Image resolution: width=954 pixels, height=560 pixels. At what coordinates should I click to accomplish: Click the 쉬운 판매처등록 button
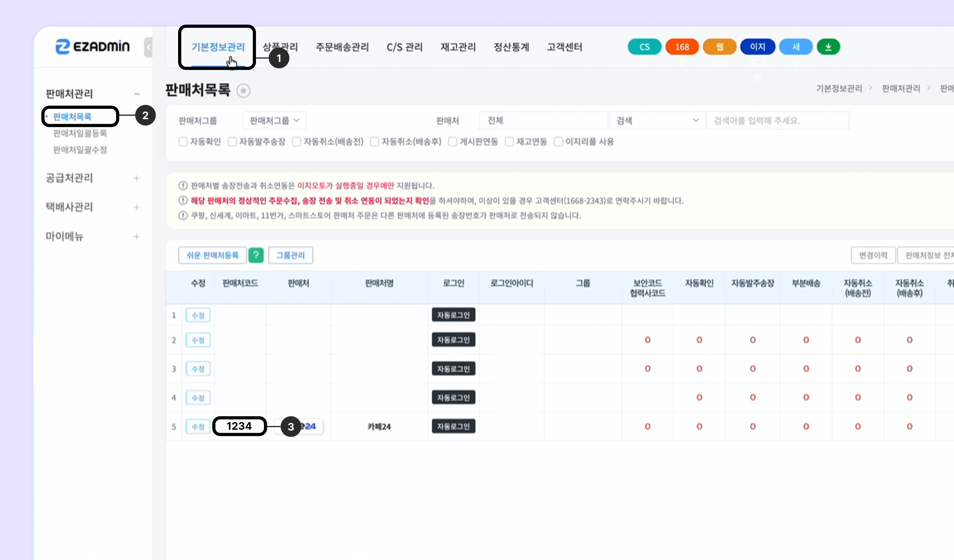click(x=212, y=255)
